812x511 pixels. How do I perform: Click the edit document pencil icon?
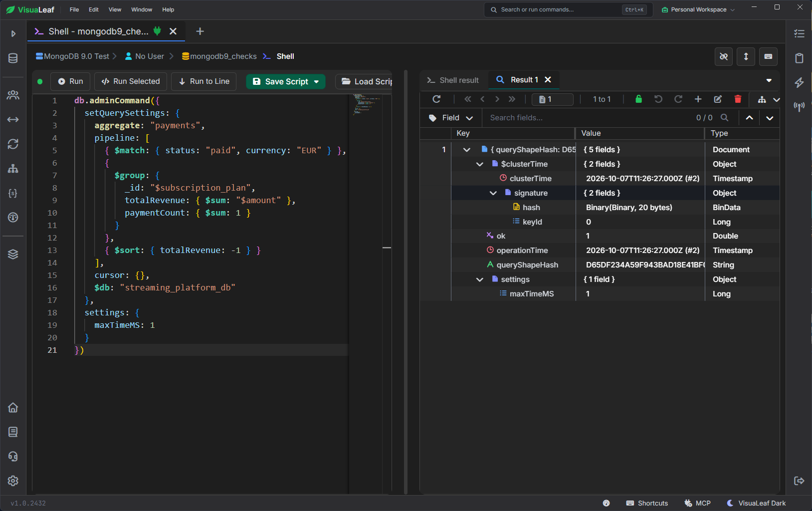pos(718,99)
